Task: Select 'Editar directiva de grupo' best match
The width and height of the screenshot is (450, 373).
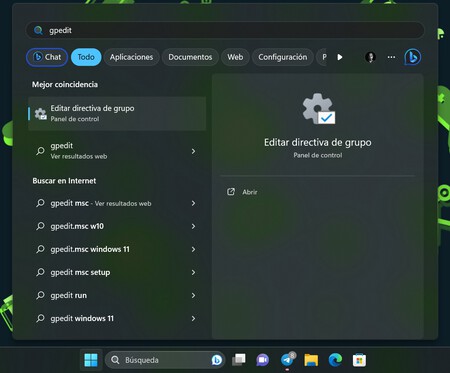Action: pos(117,113)
